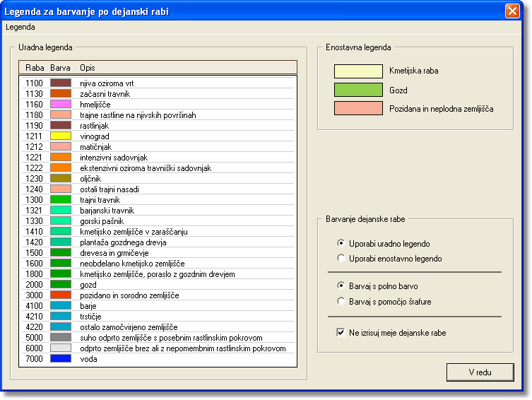Select the pink hmeljišče color swatch
Screen dimensions: 532x400
(61, 104)
